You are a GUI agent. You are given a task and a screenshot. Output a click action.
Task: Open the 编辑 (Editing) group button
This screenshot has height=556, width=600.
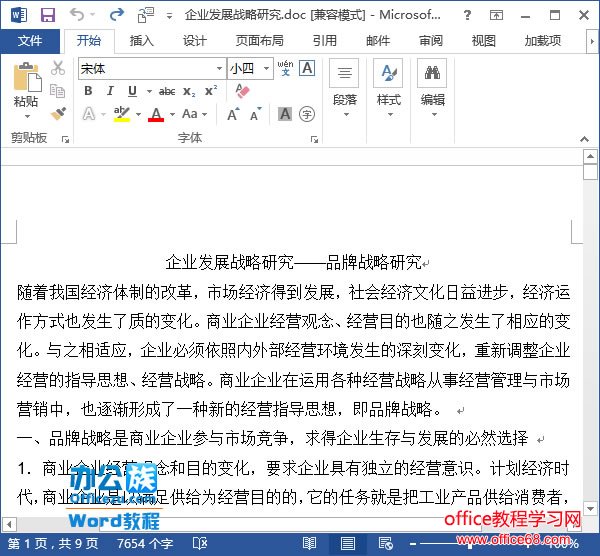(432, 88)
